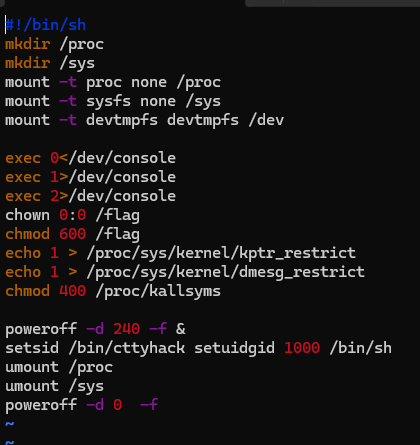Click '/bin/cttyhack' in setsid line

127,348
